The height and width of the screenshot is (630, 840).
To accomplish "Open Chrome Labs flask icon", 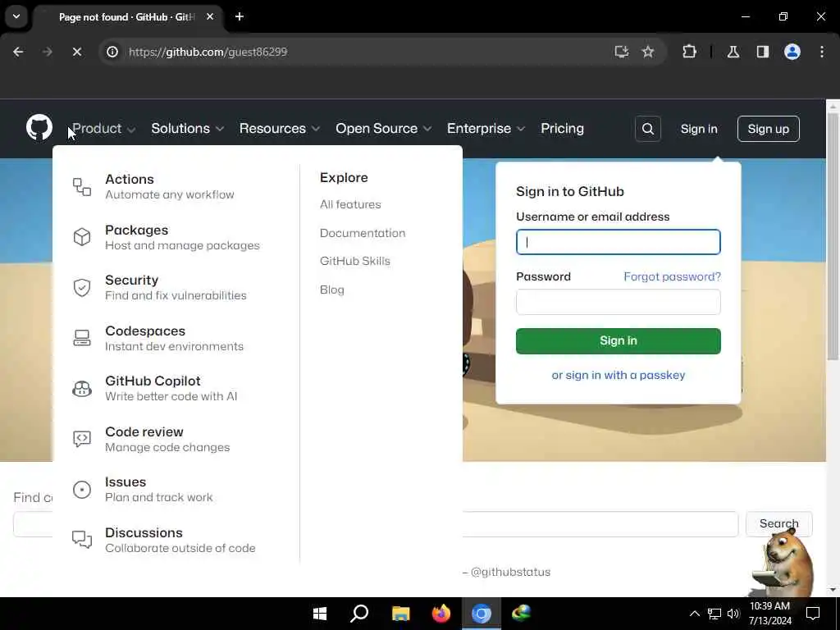I will point(733,52).
